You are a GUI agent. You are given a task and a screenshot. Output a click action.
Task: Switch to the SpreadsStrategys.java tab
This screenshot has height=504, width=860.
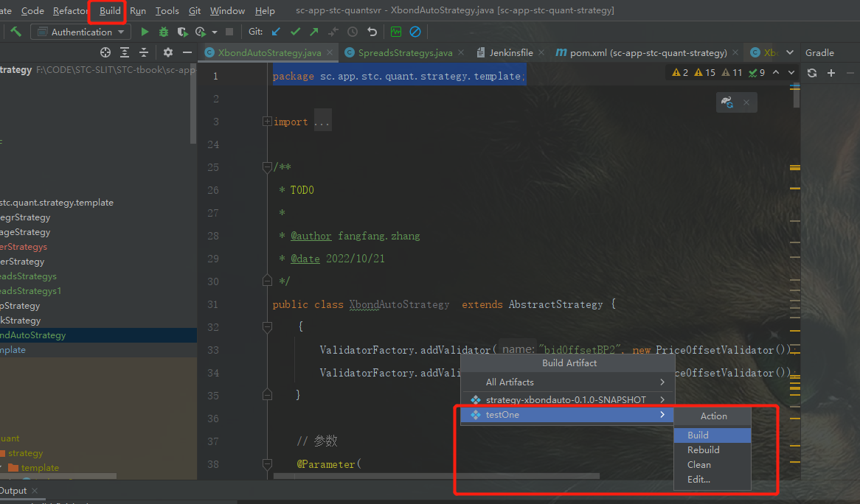[405, 52]
